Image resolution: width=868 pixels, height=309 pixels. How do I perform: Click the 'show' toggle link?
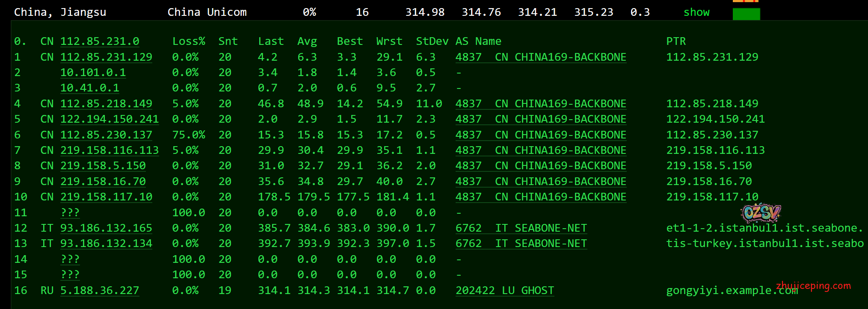coord(696,12)
